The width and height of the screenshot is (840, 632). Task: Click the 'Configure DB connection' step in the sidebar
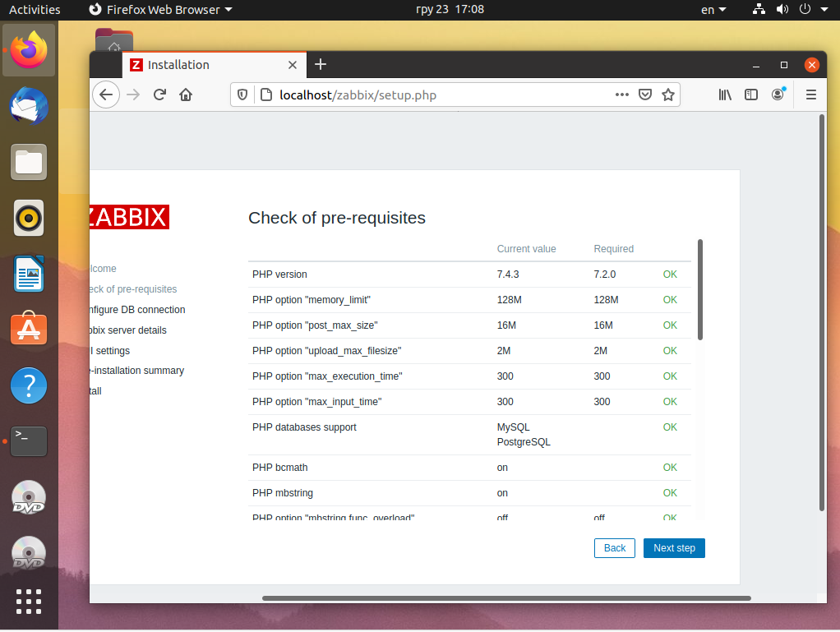pyautogui.click(x=137, y=310)
